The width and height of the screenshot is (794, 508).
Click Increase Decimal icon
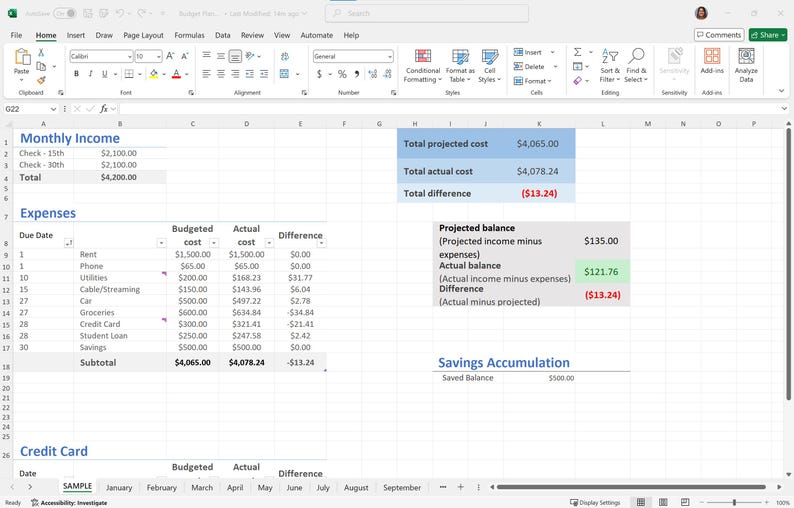coord(373,74)
